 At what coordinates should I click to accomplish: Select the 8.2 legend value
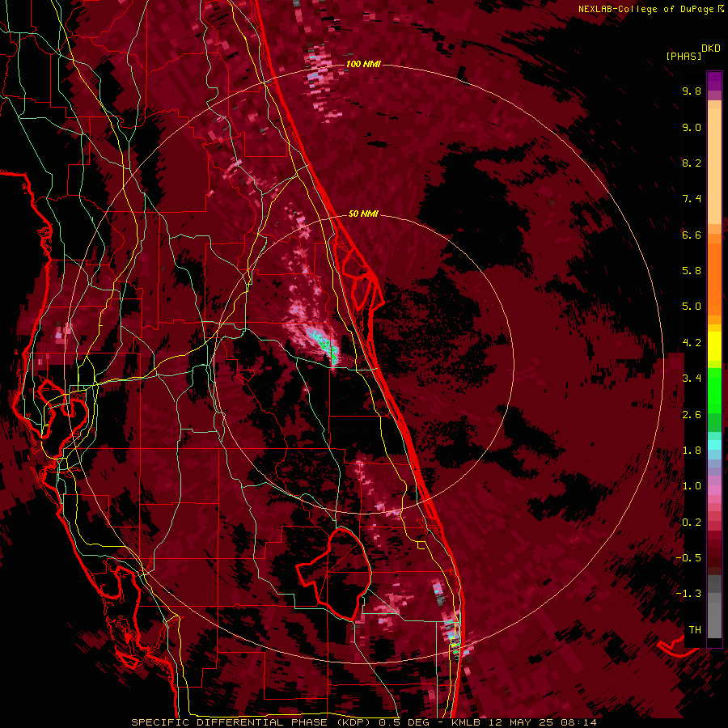(692, 163)
